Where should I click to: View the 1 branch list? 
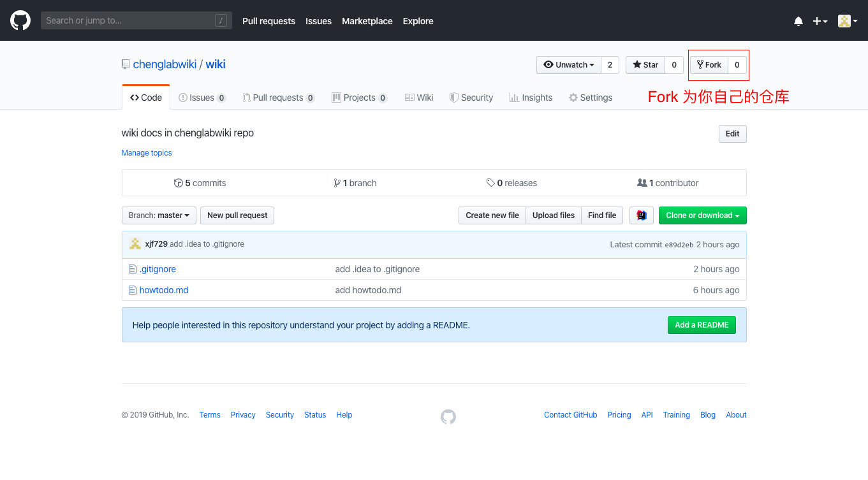(x=355, y=183)
